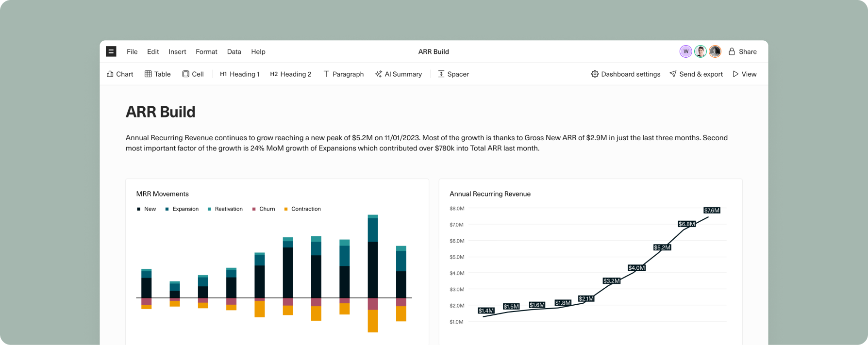Open the Data menu
Viewport: 868px width, 345px height.
(234, 51)
